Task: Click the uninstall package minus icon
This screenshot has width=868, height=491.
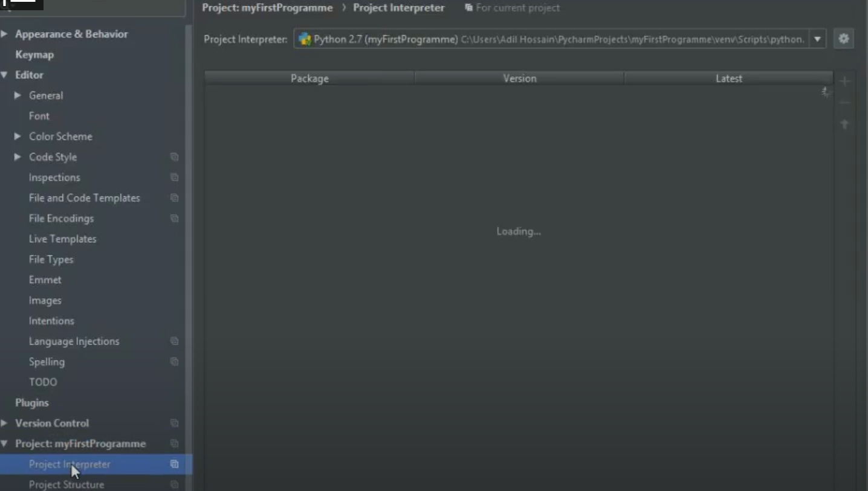Action: coord(845,103)
